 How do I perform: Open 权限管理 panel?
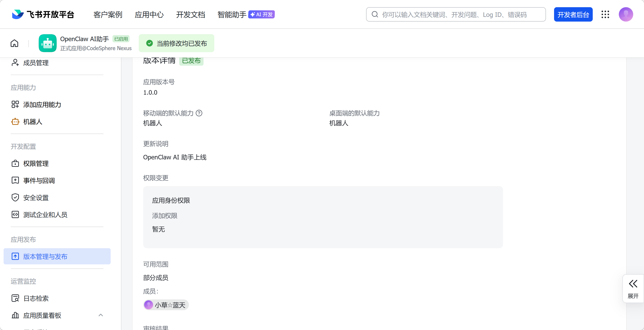(x=36, y=164)
